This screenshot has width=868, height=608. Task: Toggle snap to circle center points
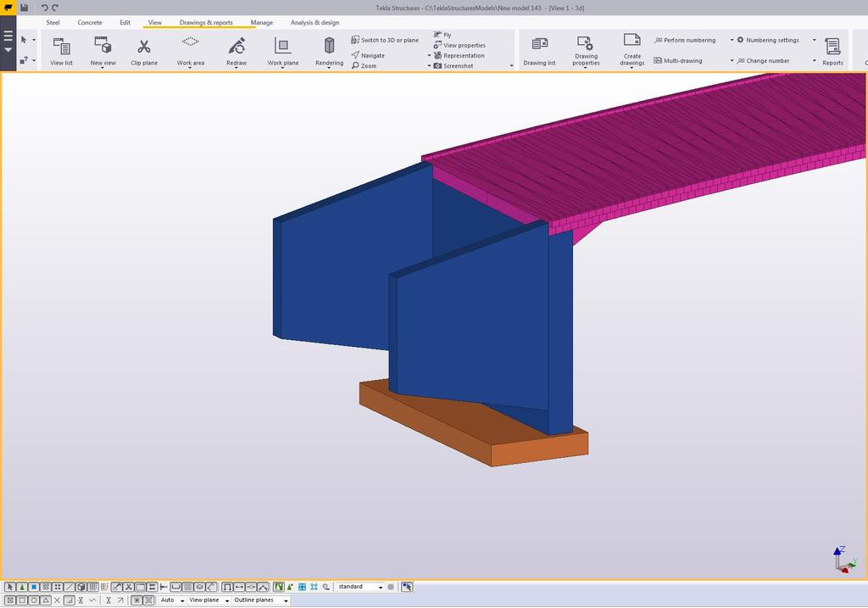(34, 600)
